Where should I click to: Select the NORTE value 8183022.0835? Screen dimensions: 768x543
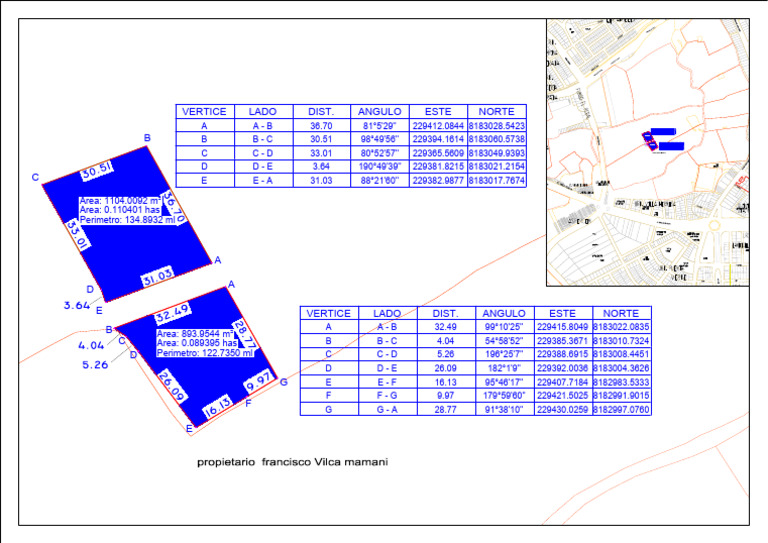pyautogui.click(x=621, y=327)
